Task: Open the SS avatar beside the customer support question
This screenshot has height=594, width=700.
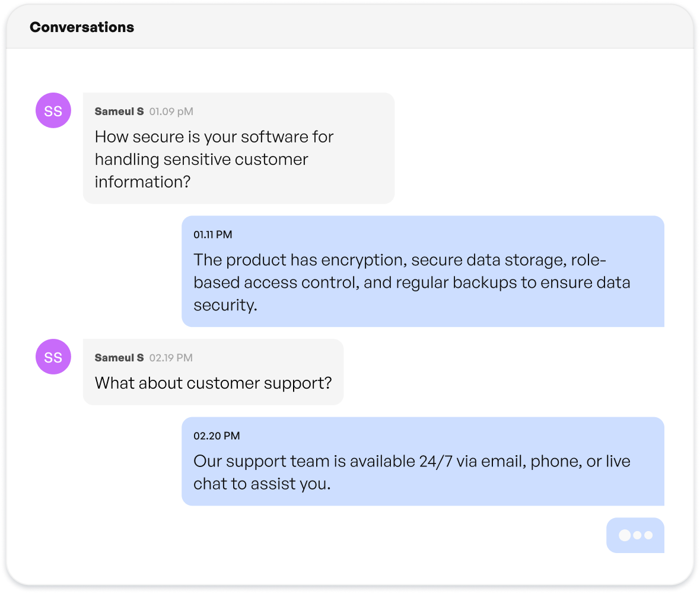Action: click(x=53, y=357)
